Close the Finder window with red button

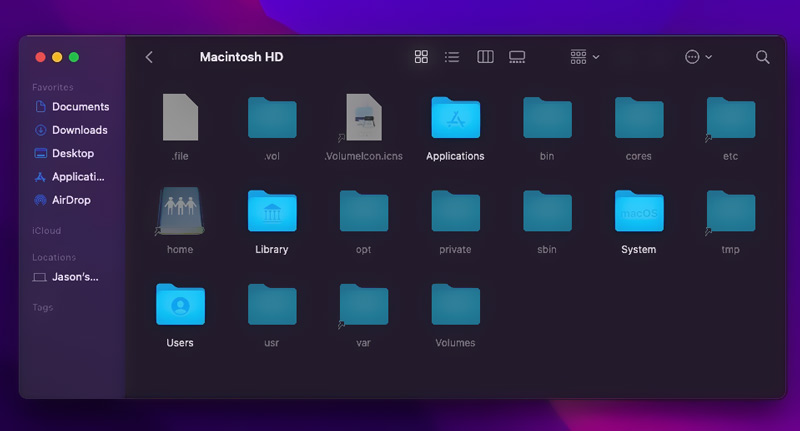click(x=40, y=57)
